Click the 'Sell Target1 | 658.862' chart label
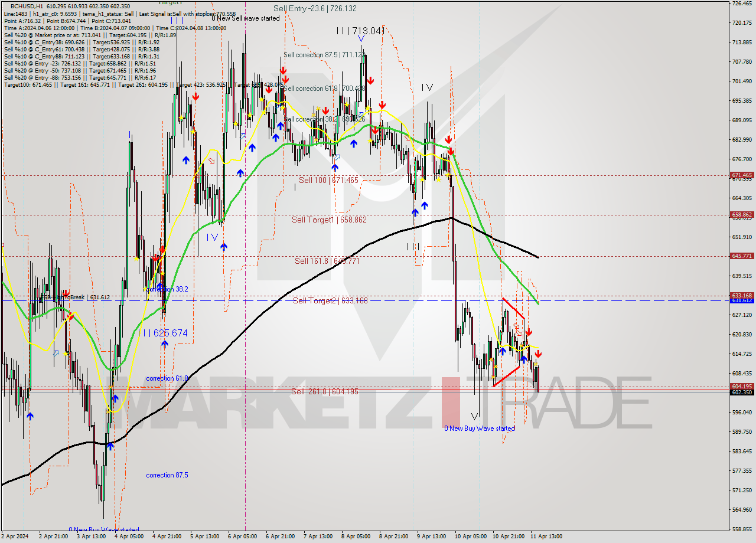The image size is (756, 543). pos(330,220)
